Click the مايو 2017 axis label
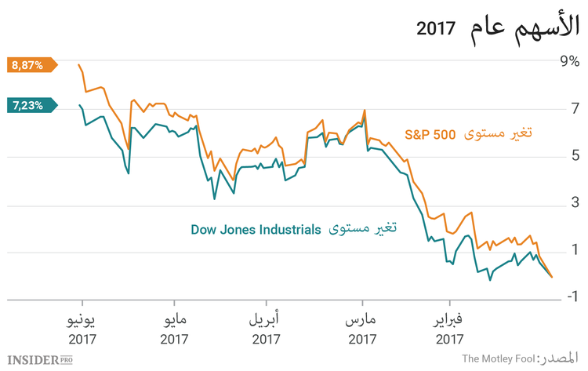The width and height of the screenshot is (588, 371). click(x=173, y=329)
